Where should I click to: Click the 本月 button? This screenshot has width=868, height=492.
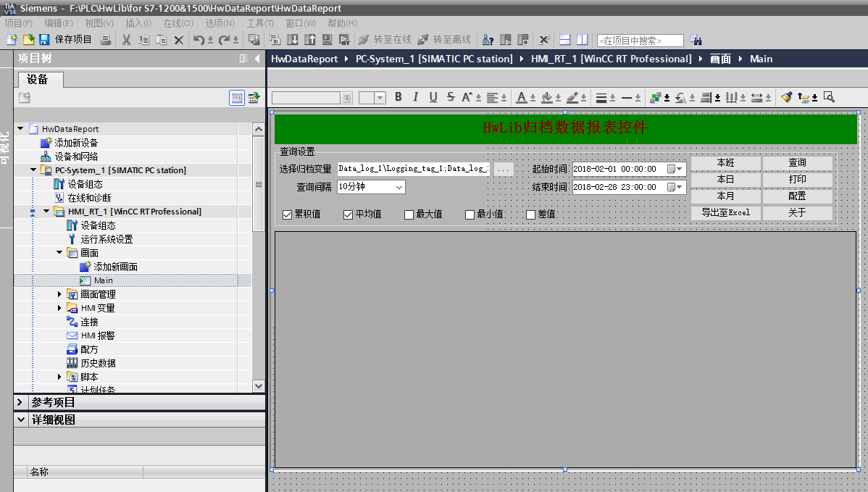pyautogui.click(x=726, y=196)
